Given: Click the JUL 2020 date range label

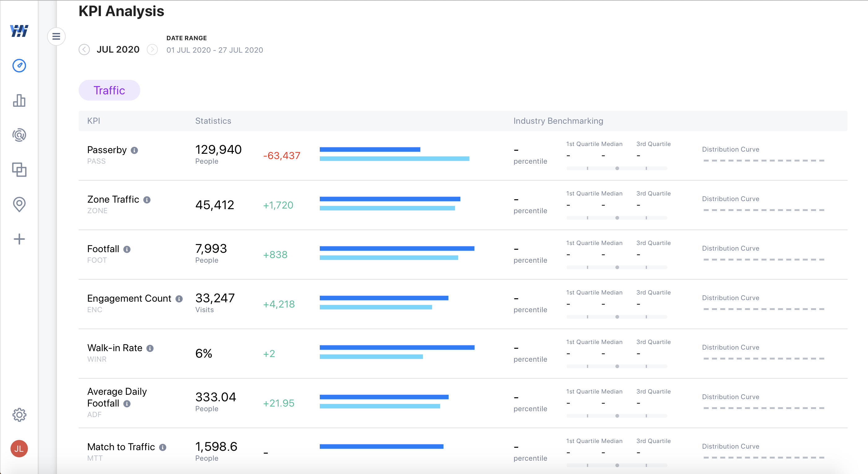Looking at the screenshot, I should click(118, 49).
